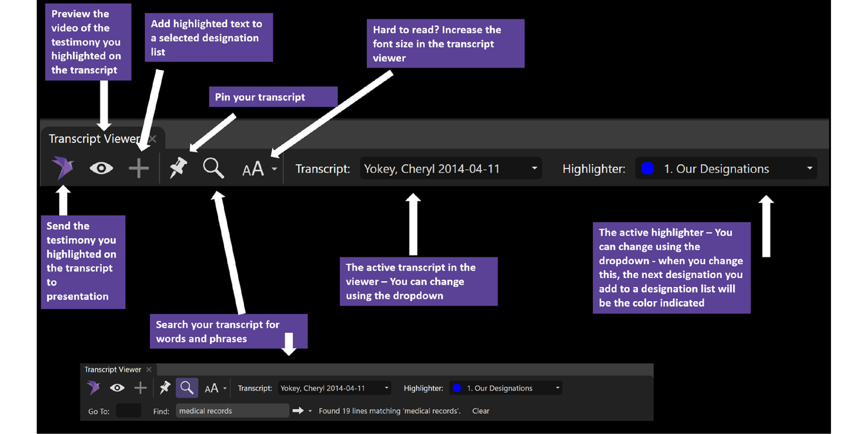Click the Go To line number field

pyautogui.click(x=128, y=411)
